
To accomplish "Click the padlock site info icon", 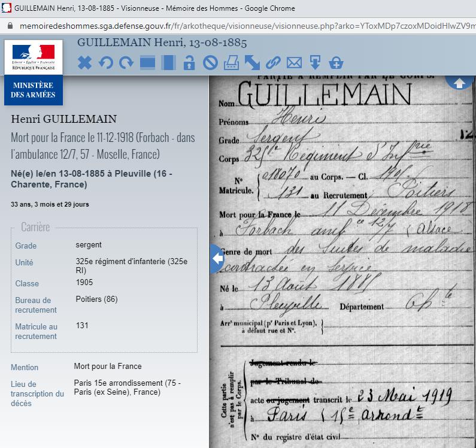I will [10, 26].
